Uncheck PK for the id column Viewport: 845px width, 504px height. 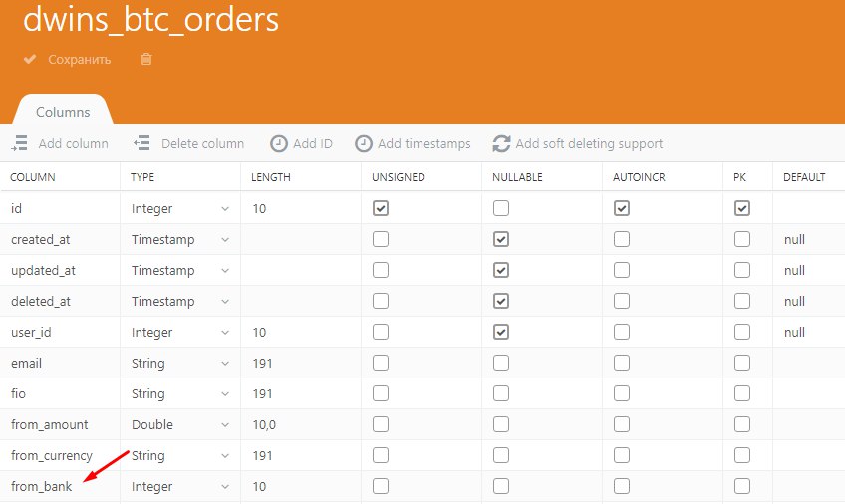point(742,208)
